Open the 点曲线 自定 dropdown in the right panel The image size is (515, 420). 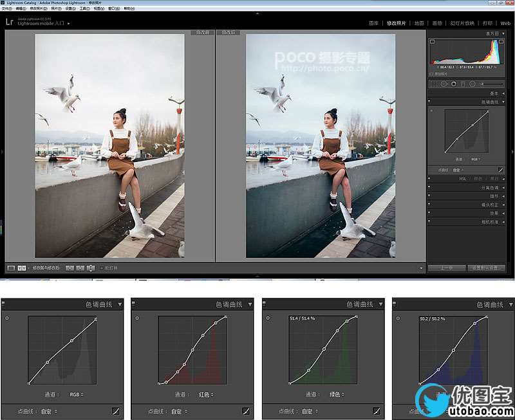[x=458, y=170]
